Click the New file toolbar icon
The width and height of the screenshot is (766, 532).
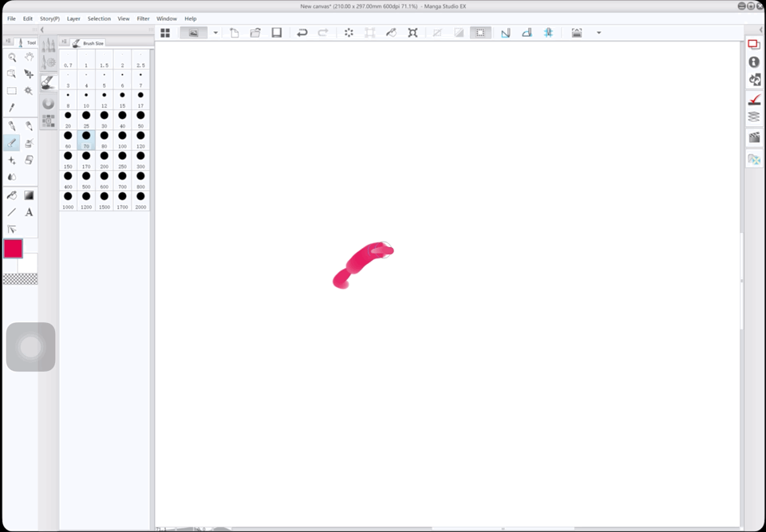[x=235, y=33]
